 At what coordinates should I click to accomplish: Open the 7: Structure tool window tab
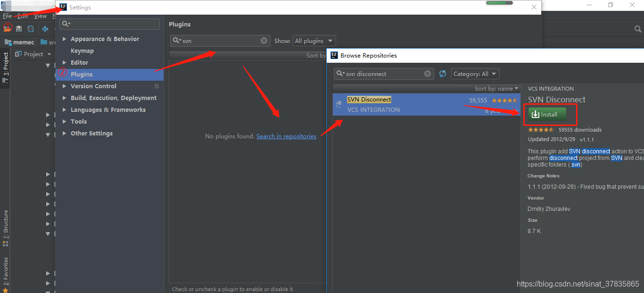[6, 228]
